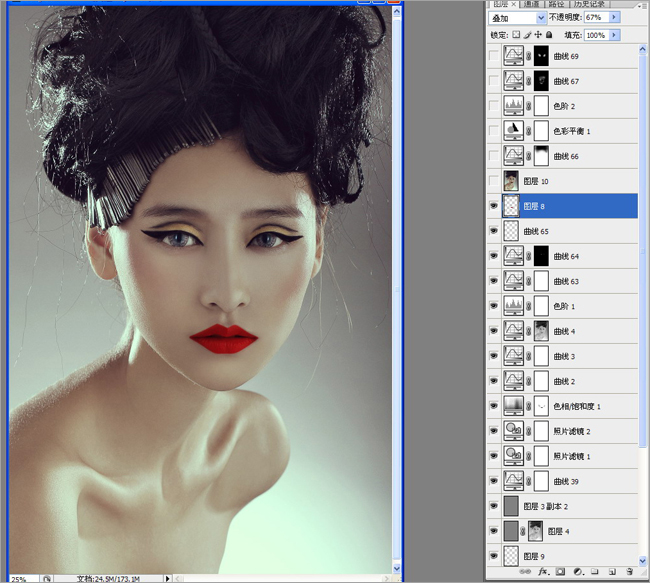Screen dimensions: 650x583
Task: Select the 曲线 2 layer by name
Action: [565, 381]
